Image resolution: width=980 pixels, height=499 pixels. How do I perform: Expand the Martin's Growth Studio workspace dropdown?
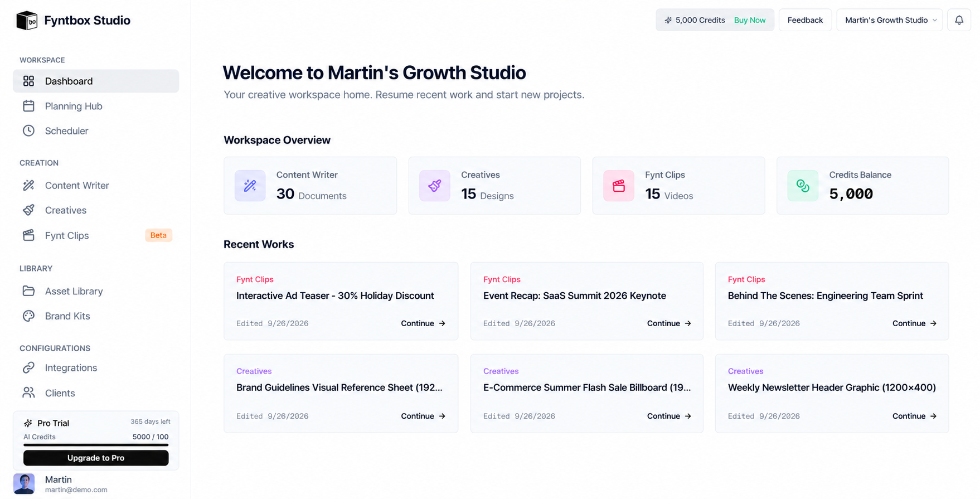tap(889, 20)
